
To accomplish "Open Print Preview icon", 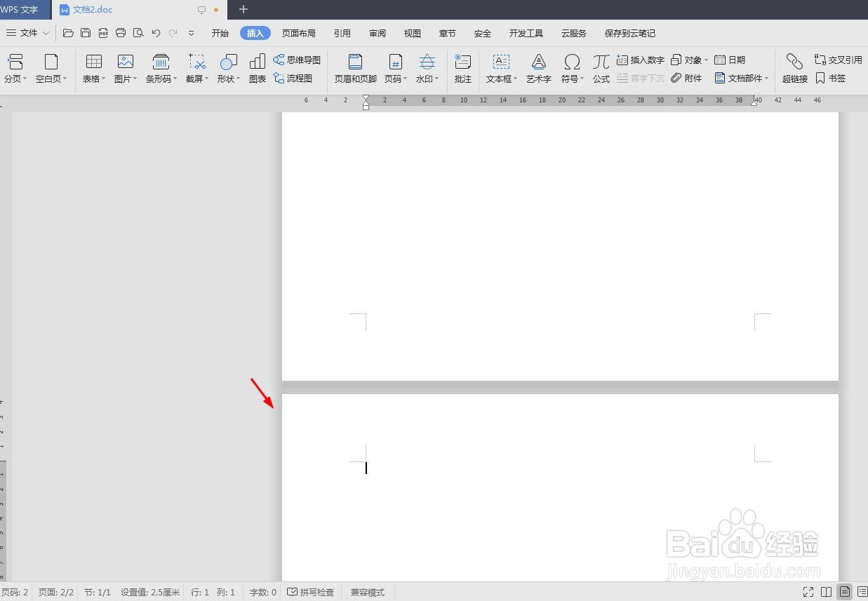I will (x=138, y=33).
